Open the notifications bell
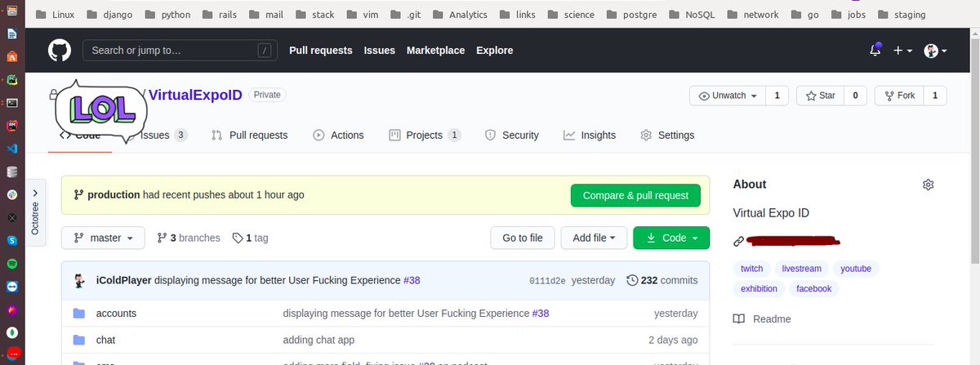The image size is (980, 365). (875, 51)
